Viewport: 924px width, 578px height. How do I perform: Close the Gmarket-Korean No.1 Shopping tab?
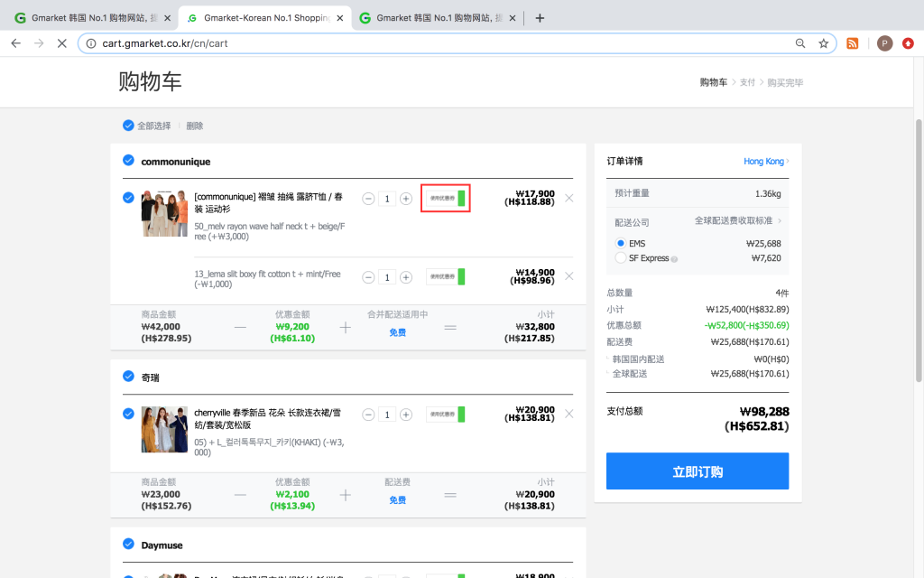click(x=340, y=18)
